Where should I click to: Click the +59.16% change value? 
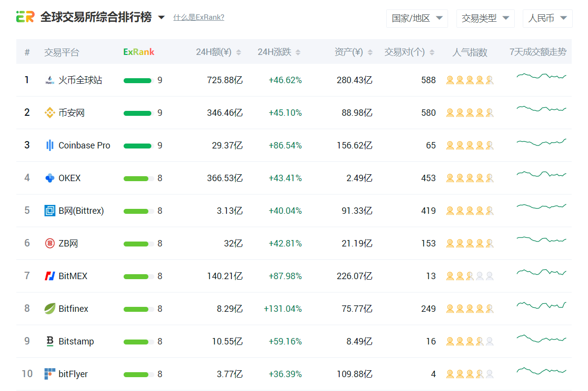(285, 341)
